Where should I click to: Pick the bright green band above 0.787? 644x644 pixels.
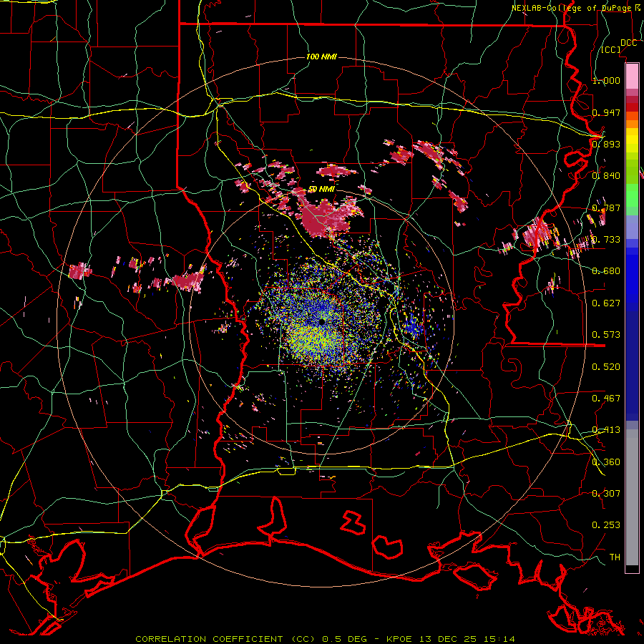click(x=632, y=195)
